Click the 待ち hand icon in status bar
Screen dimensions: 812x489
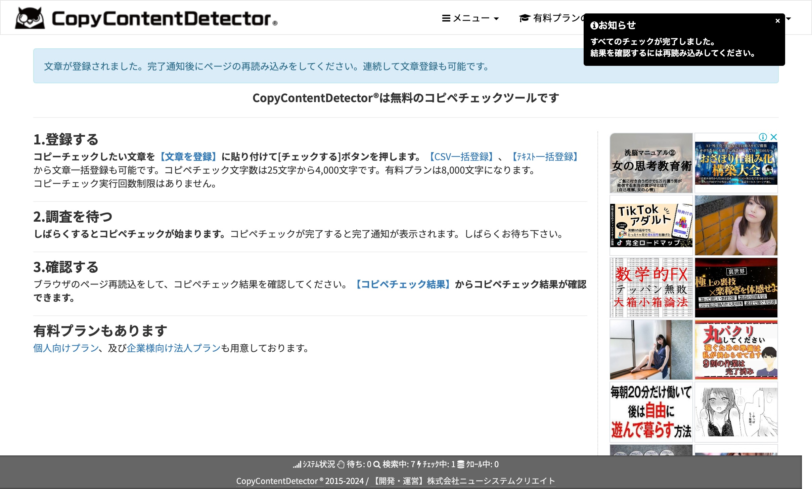[x=341, y=465]
